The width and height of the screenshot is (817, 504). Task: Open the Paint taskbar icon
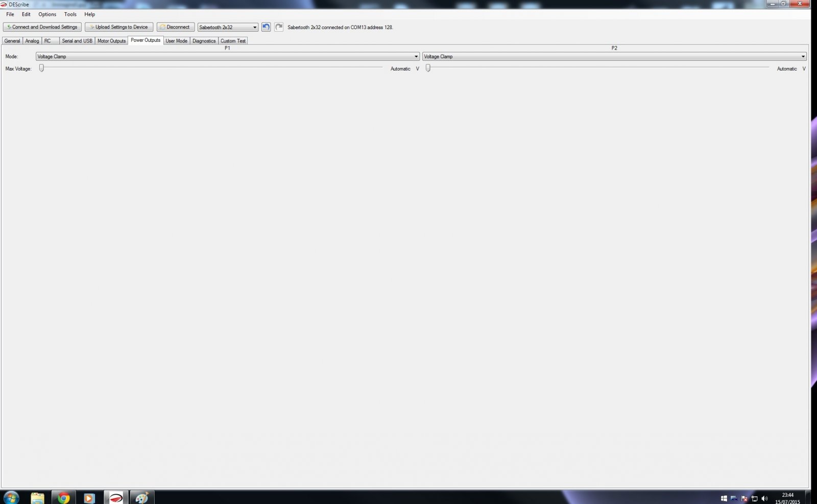pos(142,498)
